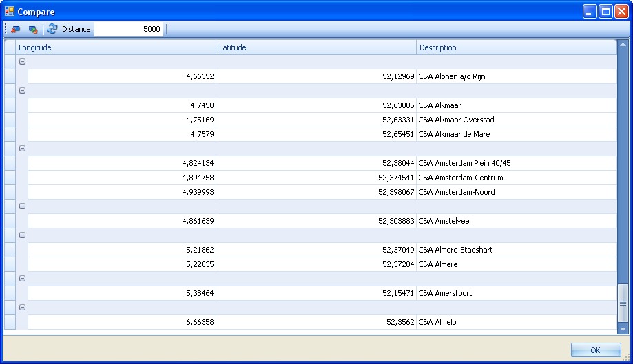Close the Compare window
Image resolution: width=633 pixels, height=364 pixels.
tap(621, 11)
